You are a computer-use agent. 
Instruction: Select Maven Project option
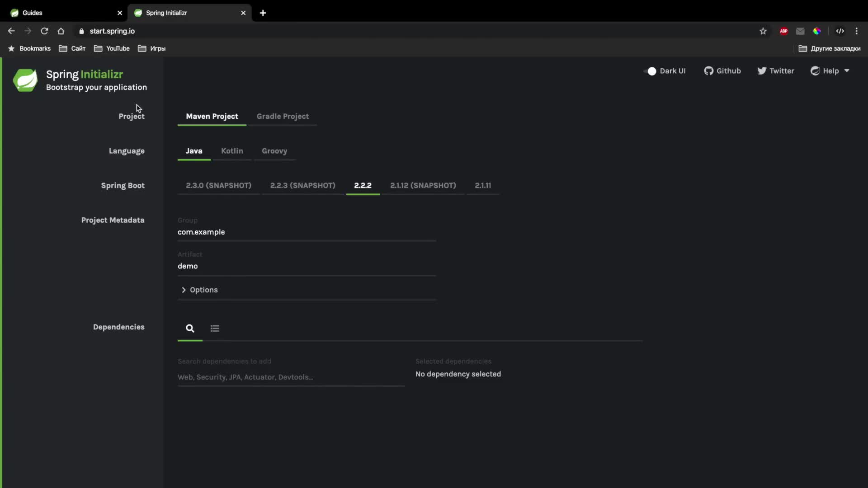pyautogui.click(x=212, y=116)
